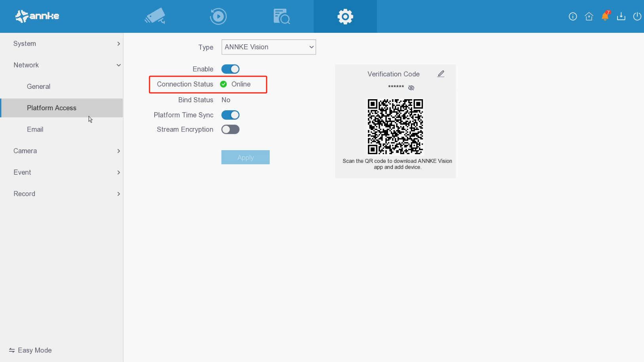
Task: Open the Type dropdown
Action: click(269, 47)
